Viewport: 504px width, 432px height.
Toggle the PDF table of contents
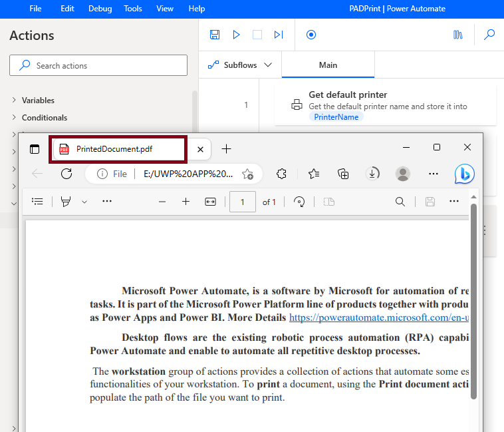coord(37,202)
